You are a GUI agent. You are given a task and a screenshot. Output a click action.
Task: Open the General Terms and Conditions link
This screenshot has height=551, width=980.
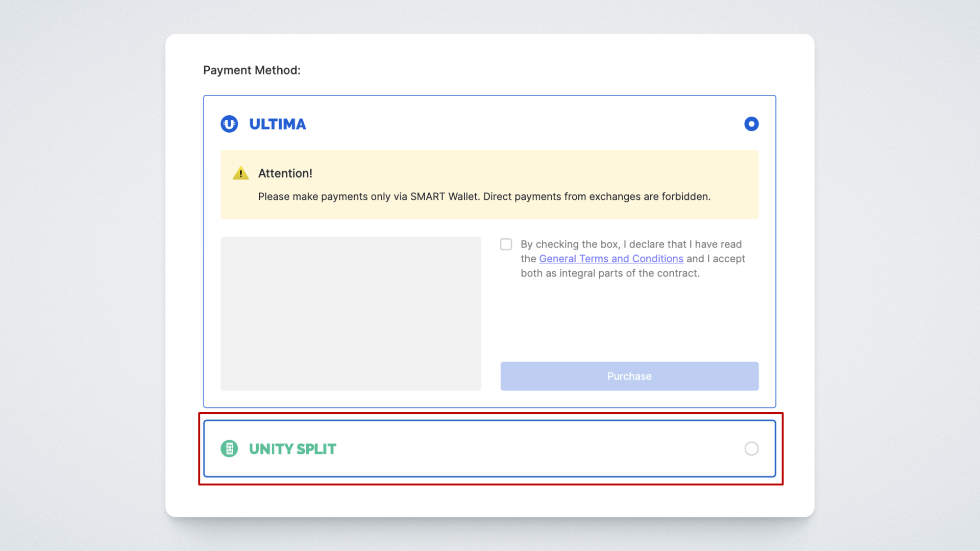pyautogui.click(x=611, y=259)
